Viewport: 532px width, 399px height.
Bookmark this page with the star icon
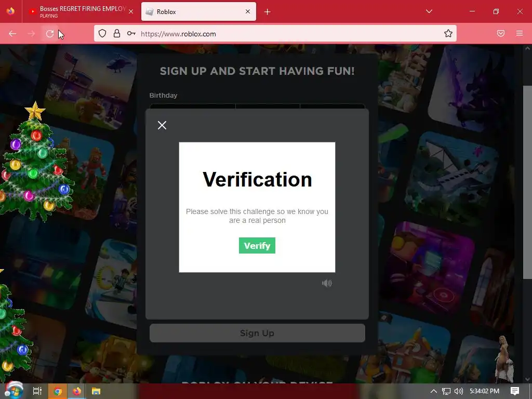(x=448, y=33)
